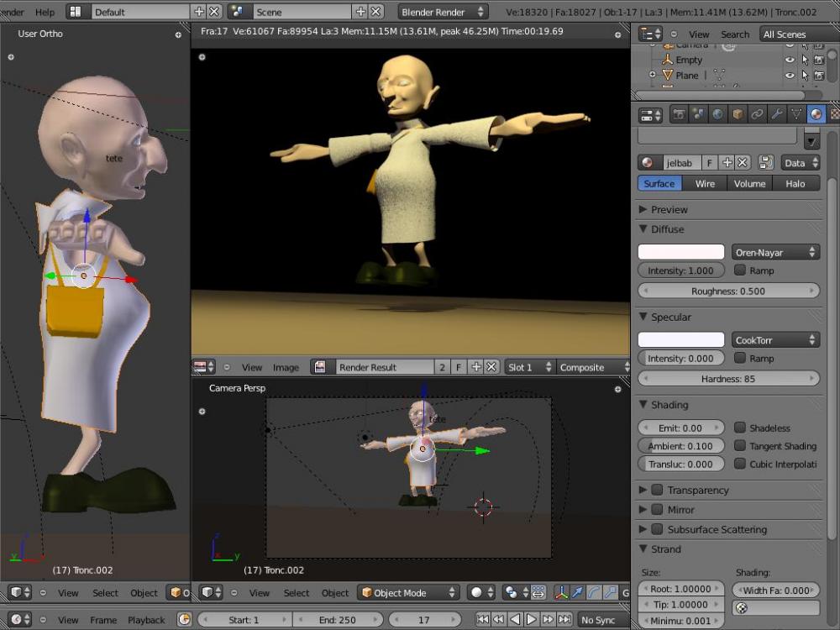
Task: Enable the Transparency panel checkbox
Action: pos(657,490)
